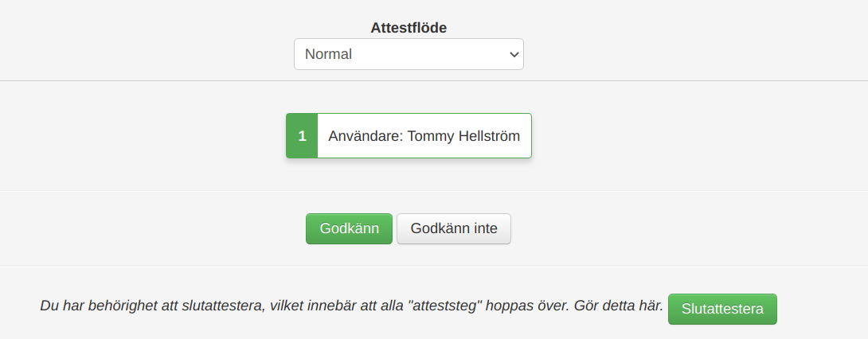Click the word Användare in the step box
This screenshot has height=339, width=868.
[x=364, y=136]
